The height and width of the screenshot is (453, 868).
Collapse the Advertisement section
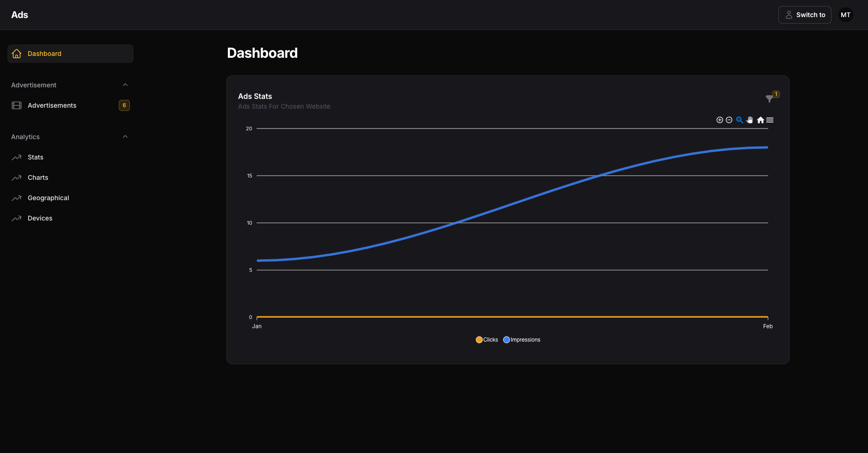coord(125,85)
